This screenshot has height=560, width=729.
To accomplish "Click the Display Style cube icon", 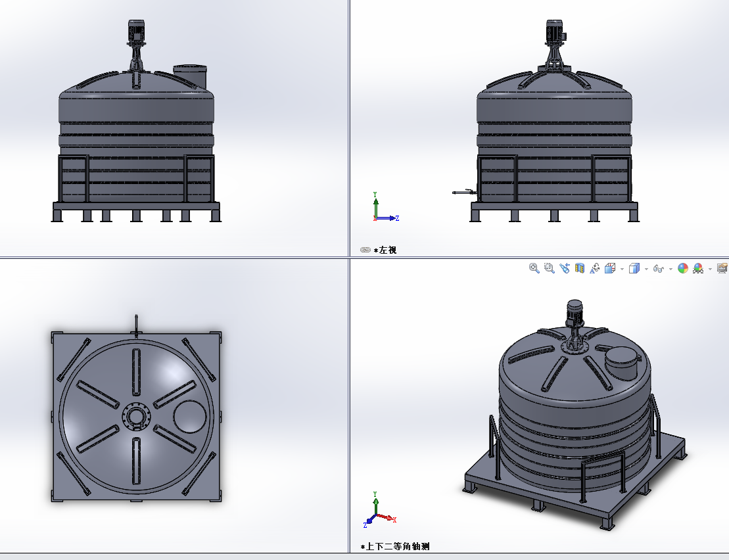I will [x=634, y=268].
